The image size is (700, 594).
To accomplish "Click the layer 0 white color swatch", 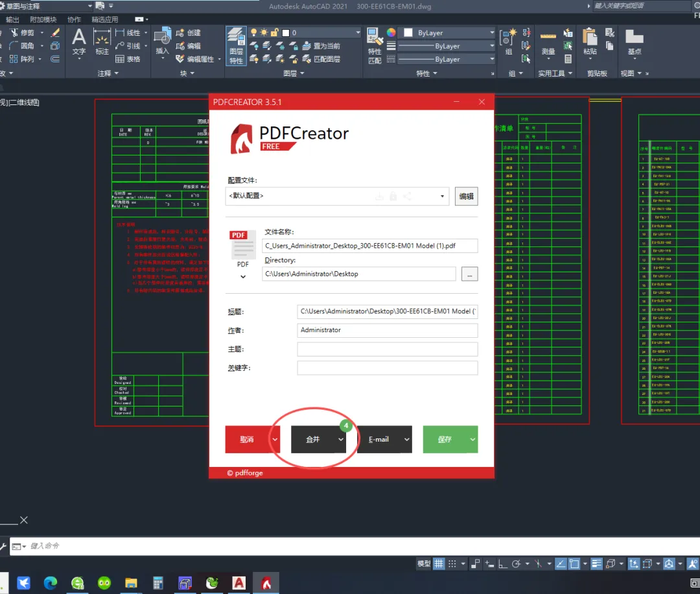I will click(286, 32).
